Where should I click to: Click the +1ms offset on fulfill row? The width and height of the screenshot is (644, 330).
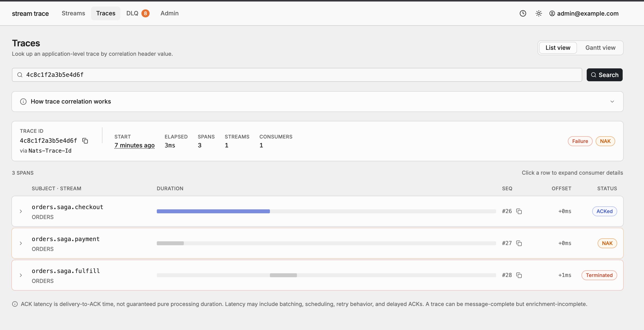pos(565,275)
